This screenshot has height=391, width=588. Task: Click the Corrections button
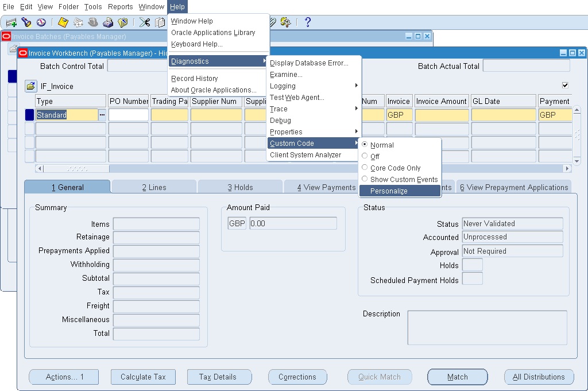click(297, 377)
